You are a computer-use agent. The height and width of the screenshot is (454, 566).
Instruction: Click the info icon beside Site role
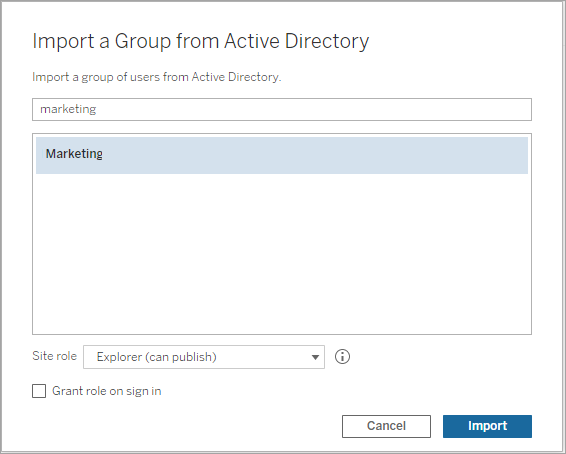point(342,357)
